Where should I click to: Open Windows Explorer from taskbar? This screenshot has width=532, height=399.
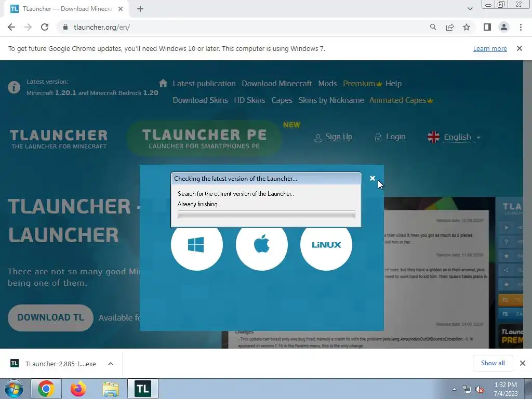[x=111, y=389]
